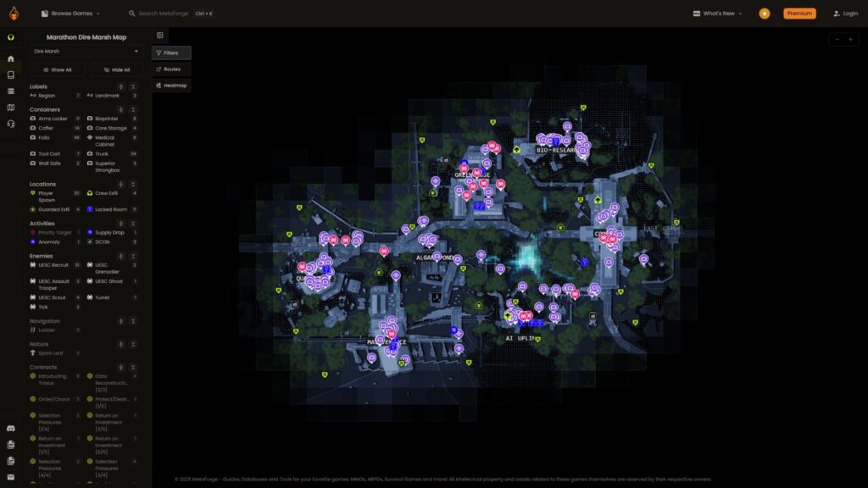Click the Hide All button
The height and width of the screenshot is (488, 868).
[x=117, y=69]
